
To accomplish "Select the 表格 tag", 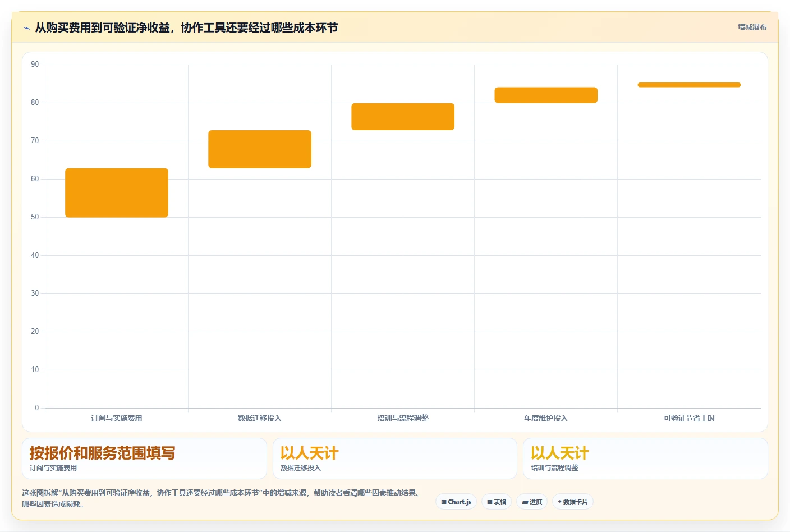I will (x=497, y=502).
